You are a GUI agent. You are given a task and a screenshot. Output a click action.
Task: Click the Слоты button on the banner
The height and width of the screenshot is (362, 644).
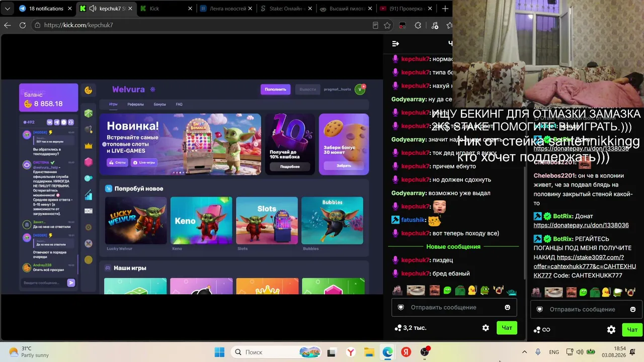(x=117, y=162)
